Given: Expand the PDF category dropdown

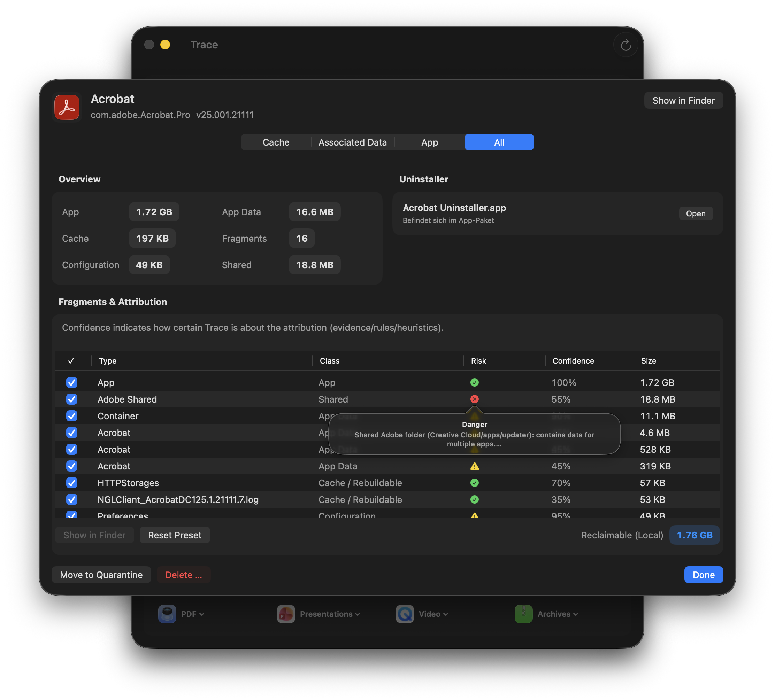Looking at the screenshot, I should [202, 614].
